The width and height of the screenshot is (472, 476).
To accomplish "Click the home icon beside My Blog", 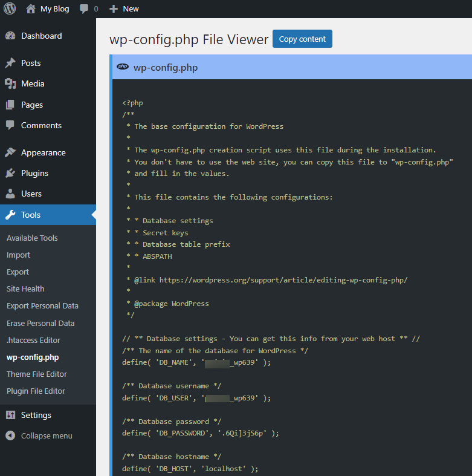I will pos(30,9).
